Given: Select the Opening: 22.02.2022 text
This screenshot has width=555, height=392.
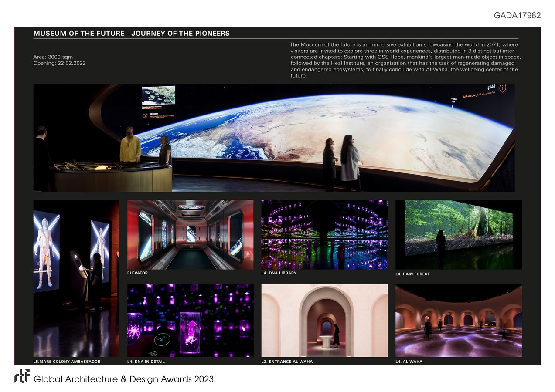Looking at the screenshot, I should 59,64.
